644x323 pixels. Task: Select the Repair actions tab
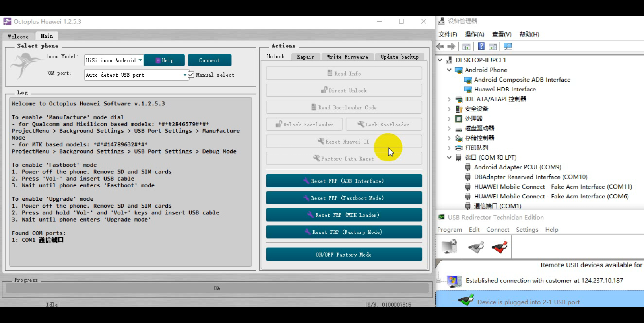[305, 57]
